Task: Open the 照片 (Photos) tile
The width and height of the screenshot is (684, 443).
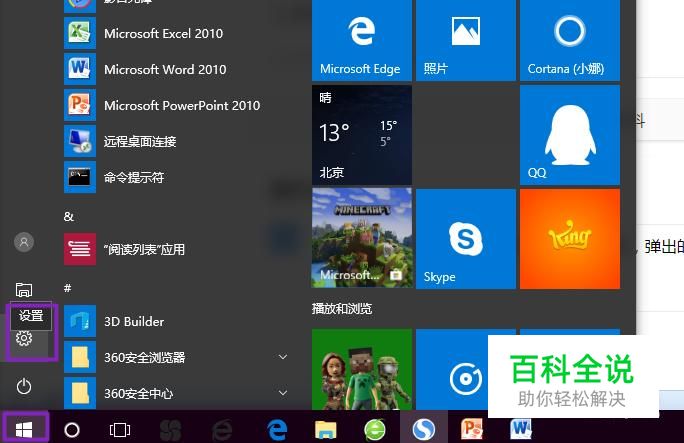Action: coord(465,39)
